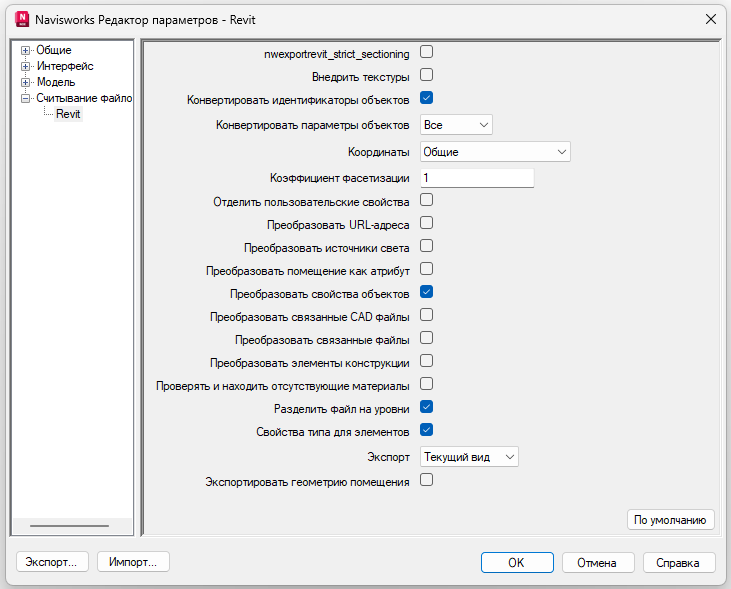Open Конвертировать параметры объектов dropdown
The image size is (731, 589).
(456, 125)
